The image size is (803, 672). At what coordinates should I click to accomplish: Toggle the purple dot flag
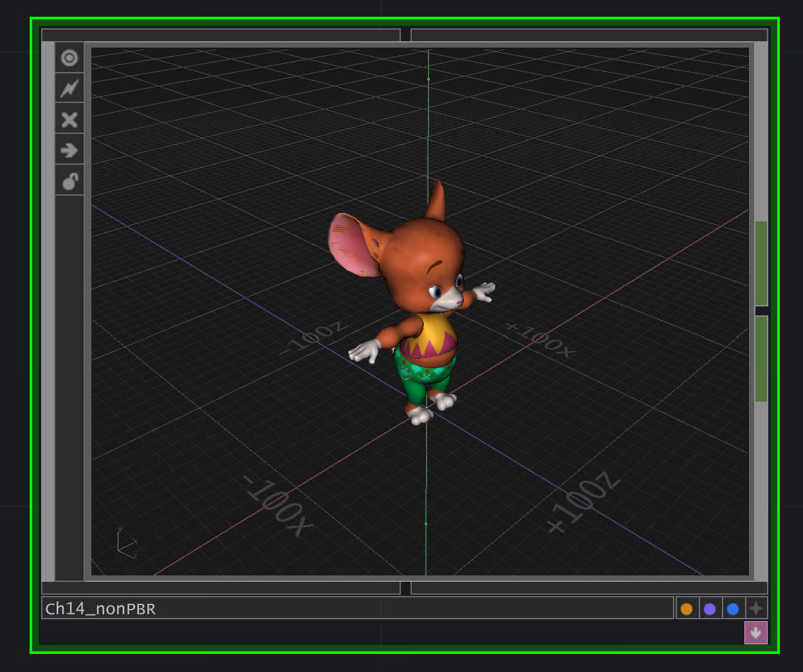[x=710, y=609]
